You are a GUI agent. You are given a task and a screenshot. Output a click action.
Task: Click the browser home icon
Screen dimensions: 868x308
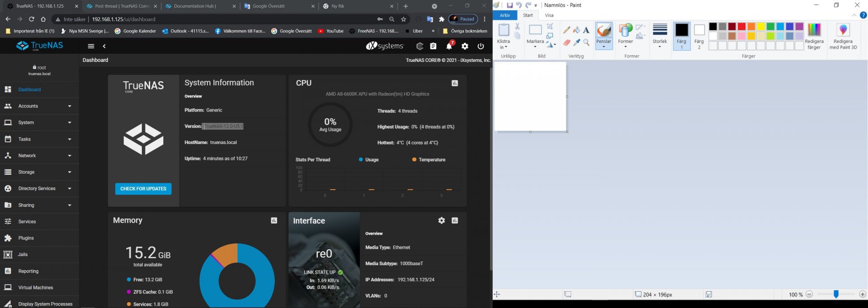pyautogui.click(x=43, y=19)
